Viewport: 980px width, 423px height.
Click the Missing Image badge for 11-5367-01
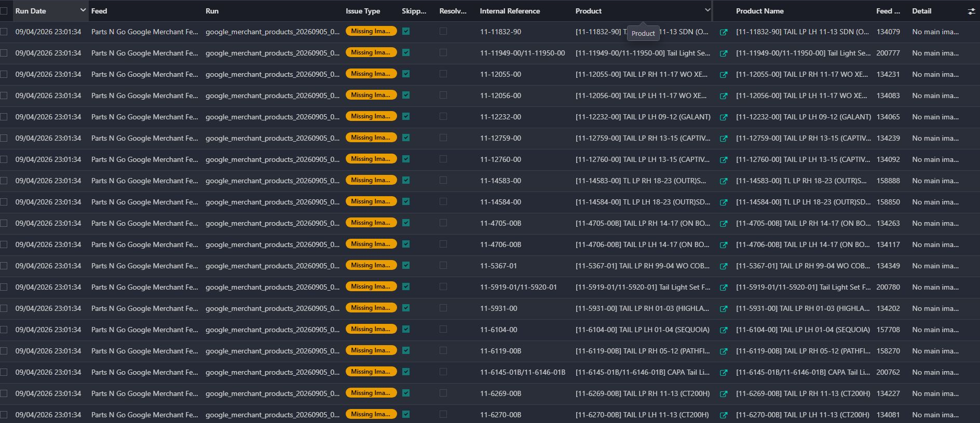(371, 265)
